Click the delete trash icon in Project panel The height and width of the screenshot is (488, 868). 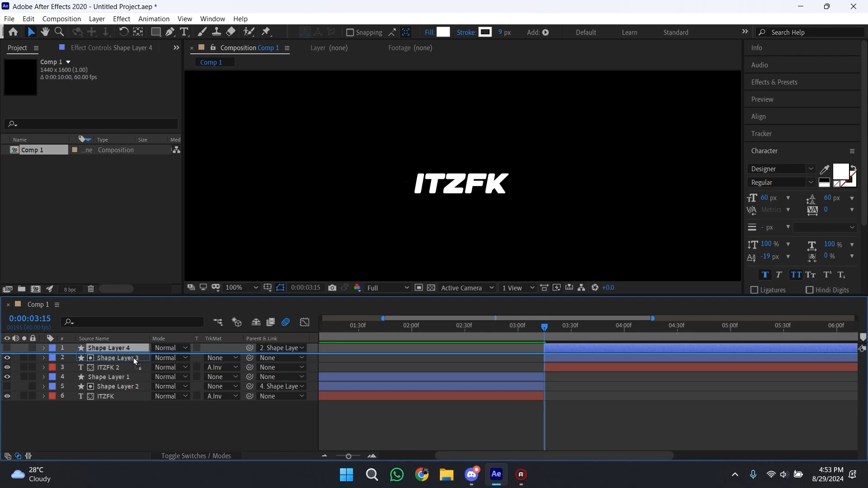tap(90, 289)
